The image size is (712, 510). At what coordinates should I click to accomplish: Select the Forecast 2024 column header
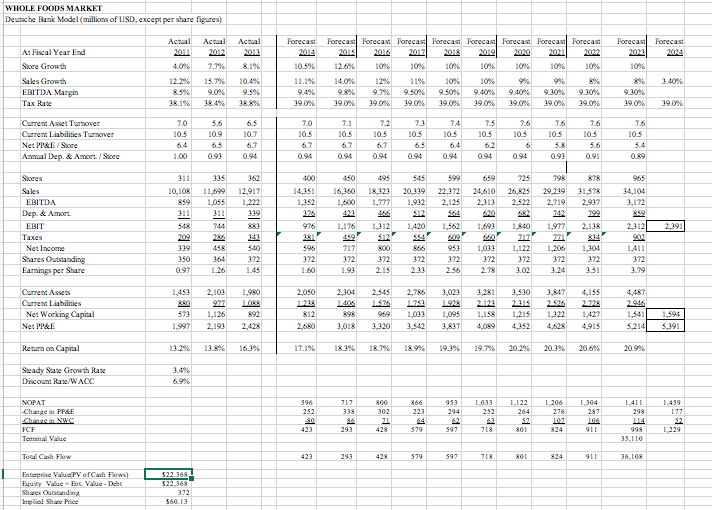coord(669,47)
